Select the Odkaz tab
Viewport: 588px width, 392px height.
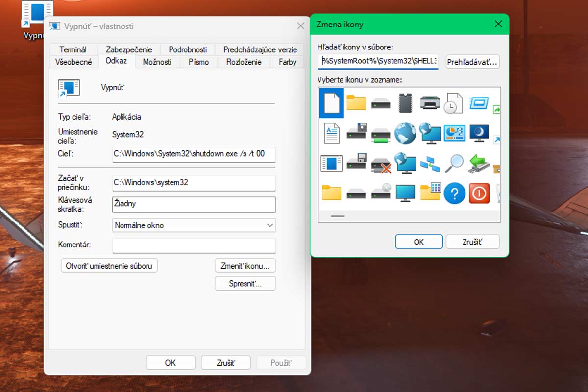[116, 61]
